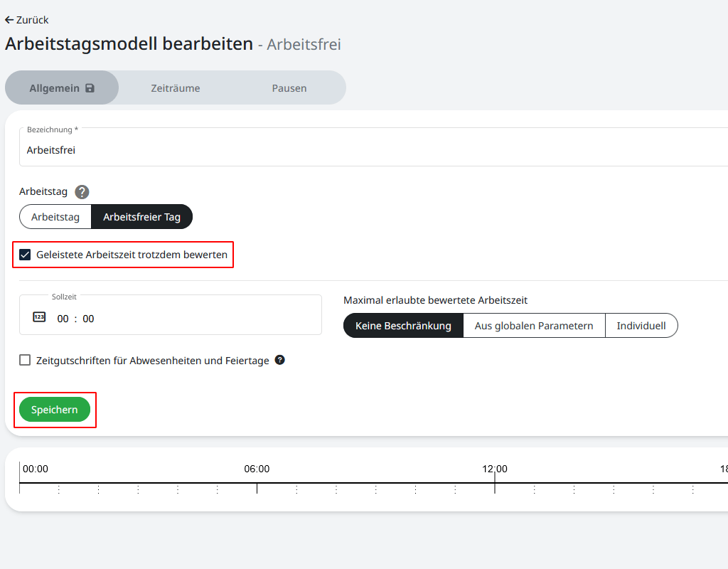Click the help icon beside Zeitgutschriften
This screenshot has width=728, height=569.
click(x=280, y=360)
